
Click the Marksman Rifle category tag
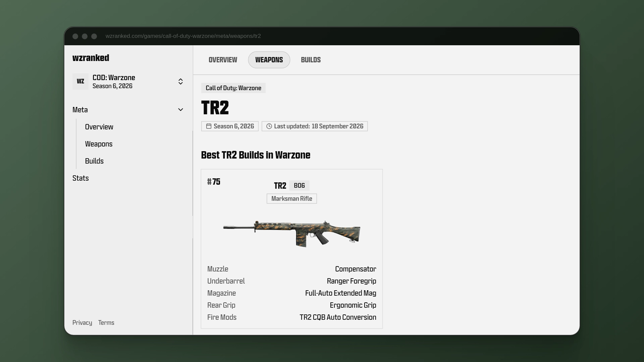pyautogui.click(x=292, y=198)
